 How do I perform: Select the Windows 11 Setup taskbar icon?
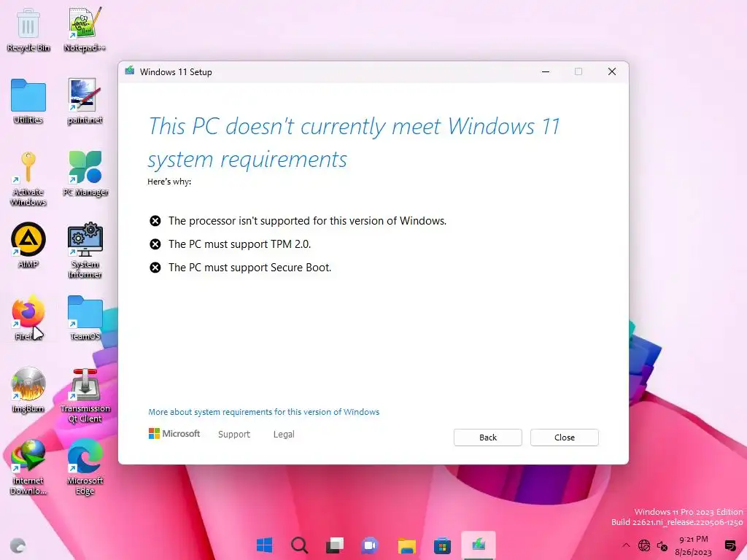point(479,545)
